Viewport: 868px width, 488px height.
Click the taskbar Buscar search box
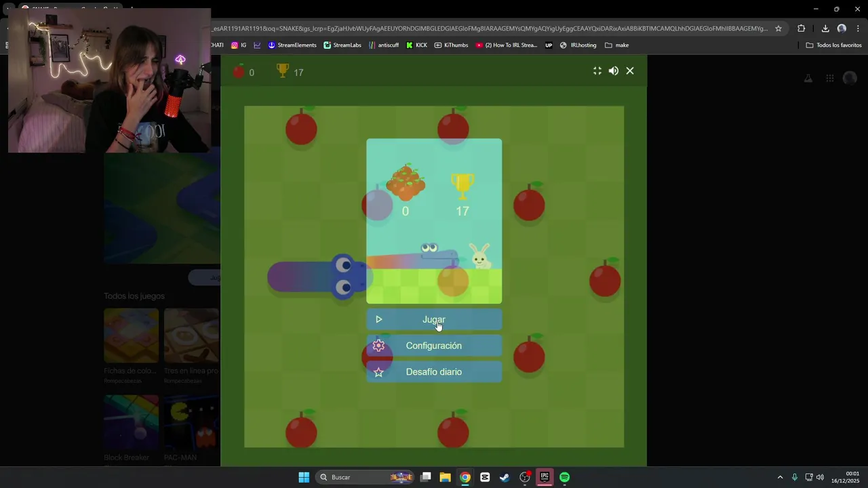pos(366,477)
